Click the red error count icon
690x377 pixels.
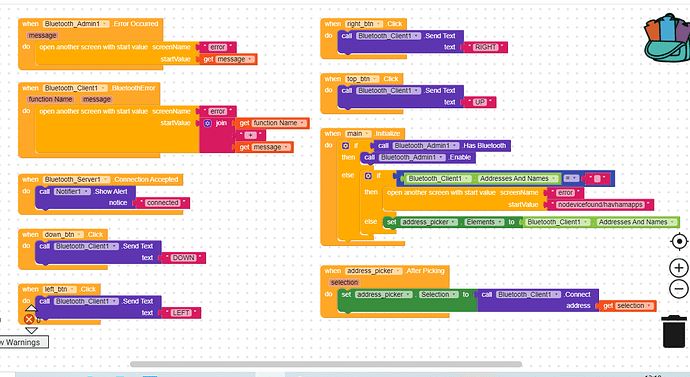(29, 319)
